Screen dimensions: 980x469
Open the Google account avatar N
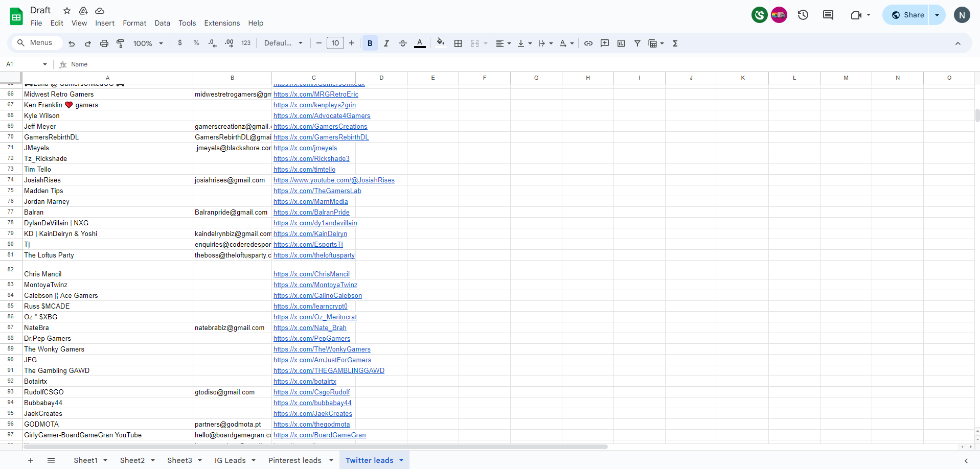coord(962,15)
